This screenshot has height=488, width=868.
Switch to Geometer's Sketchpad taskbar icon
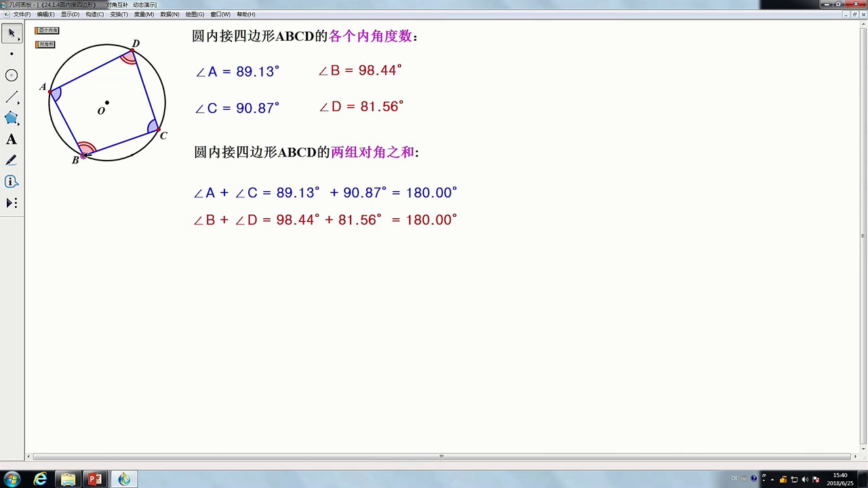[x=124, y=479]
